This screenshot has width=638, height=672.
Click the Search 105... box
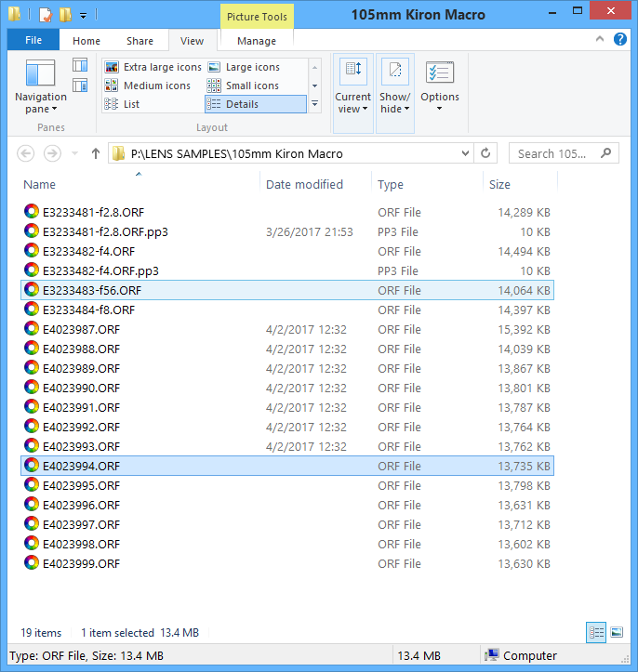(564, 153)
